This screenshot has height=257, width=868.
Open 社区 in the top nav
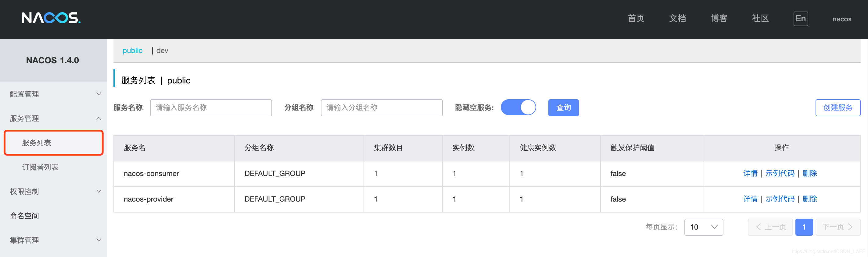click(760, 19)
